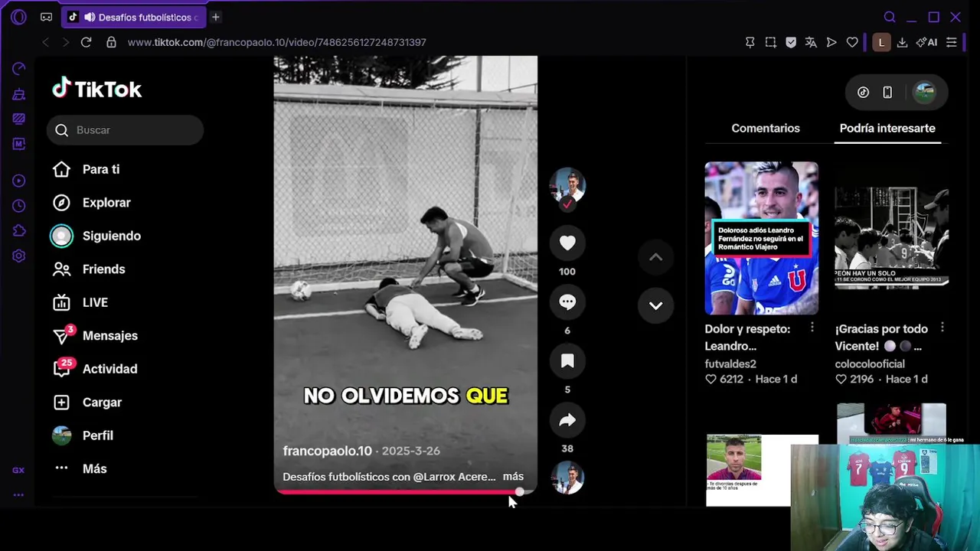The width and height of the screenshot is (980, 551).
Task: Open the browser profile L avatar
Action: 881,42
